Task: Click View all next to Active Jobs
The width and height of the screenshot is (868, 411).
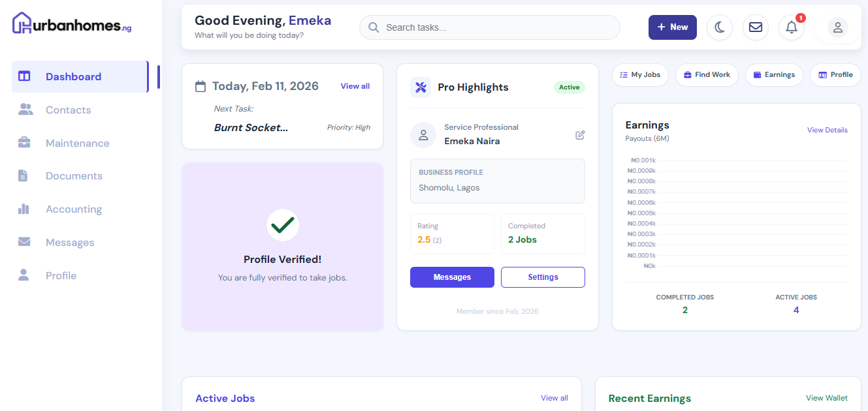Action: tap(554, 397)
